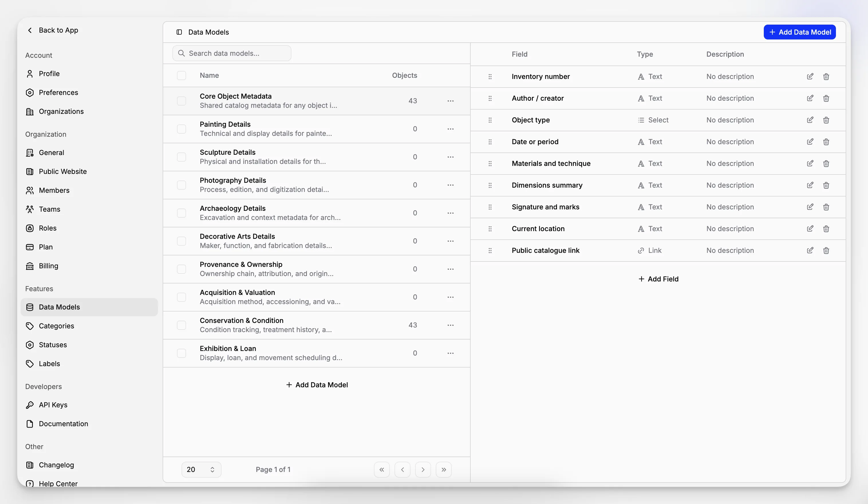Go to Organizations in the sidebar

pyautogui.click(x=89, y=112)
